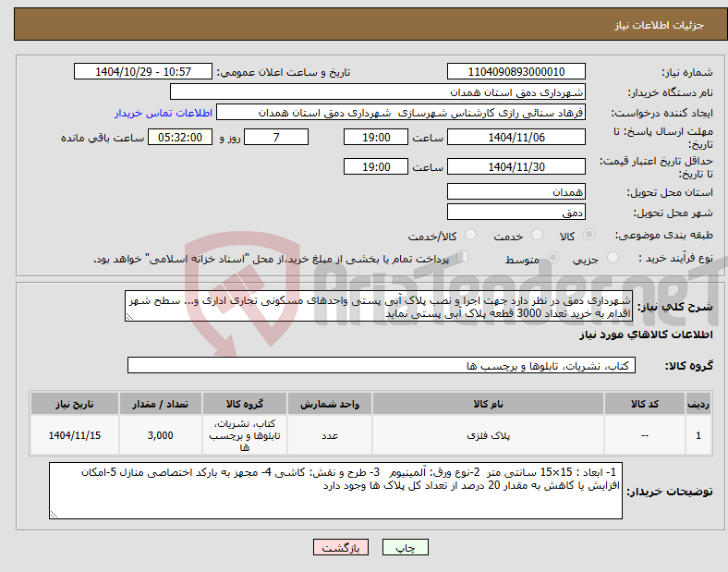Screen dimensions: 728x572
Task: Select the کالا/خدمت radio button
Action: (x=471, y=235)
